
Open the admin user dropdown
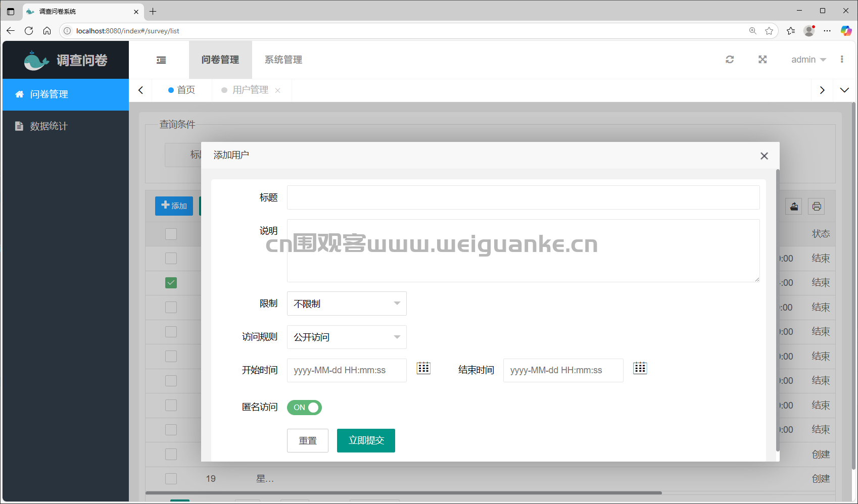point(808,60)
